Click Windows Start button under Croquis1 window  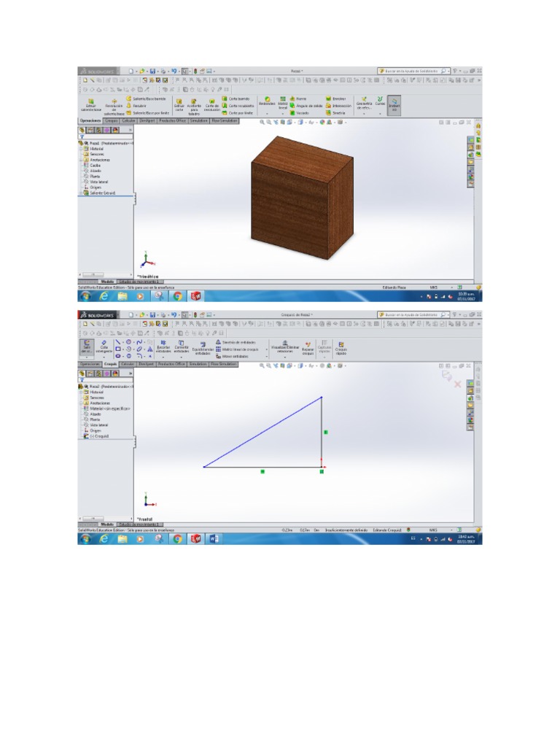tap(86, 539)
